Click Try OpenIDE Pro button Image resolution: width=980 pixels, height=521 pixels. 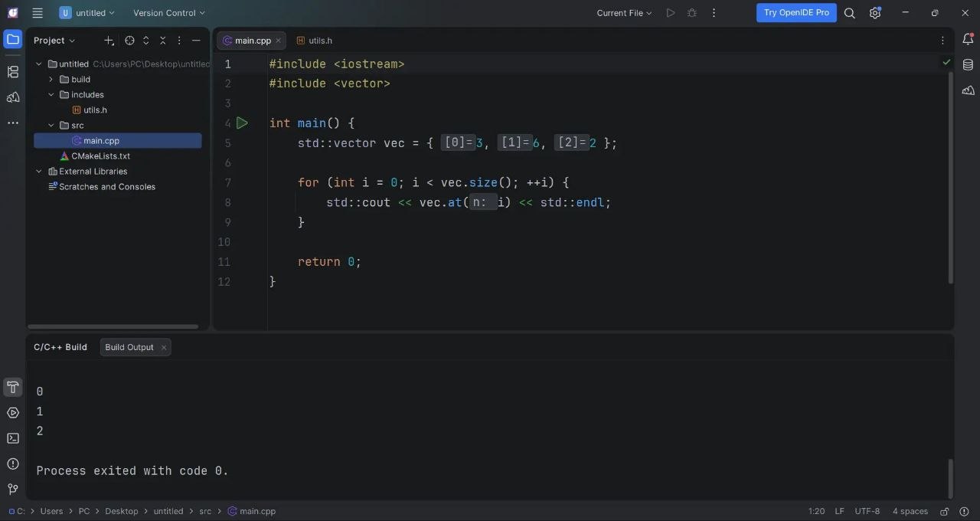pos(796,13)
